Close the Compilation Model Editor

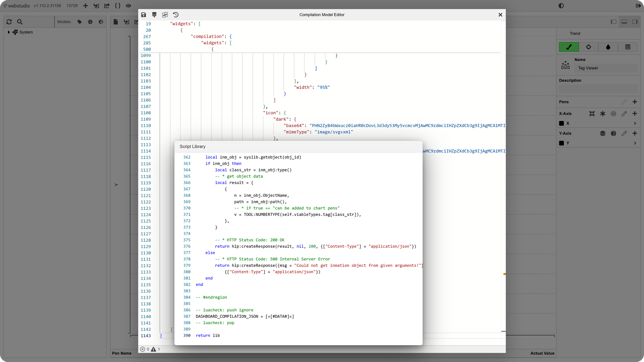500,15
